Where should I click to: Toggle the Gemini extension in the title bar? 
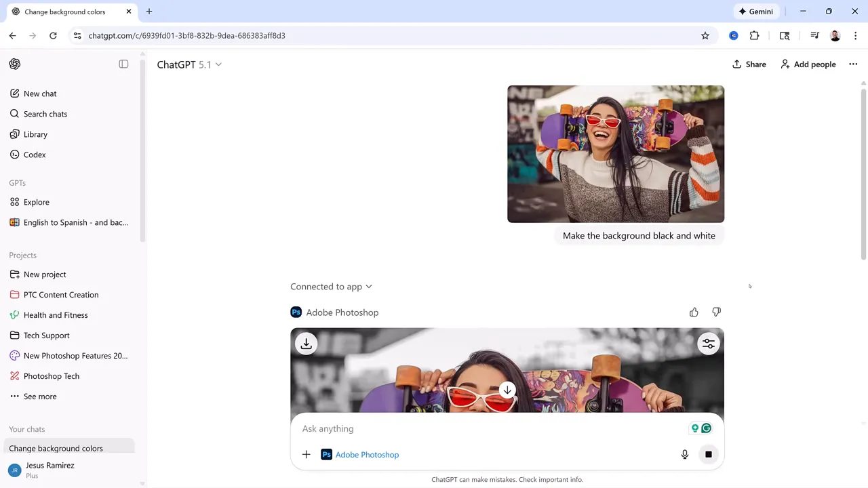tap(755, 12)
